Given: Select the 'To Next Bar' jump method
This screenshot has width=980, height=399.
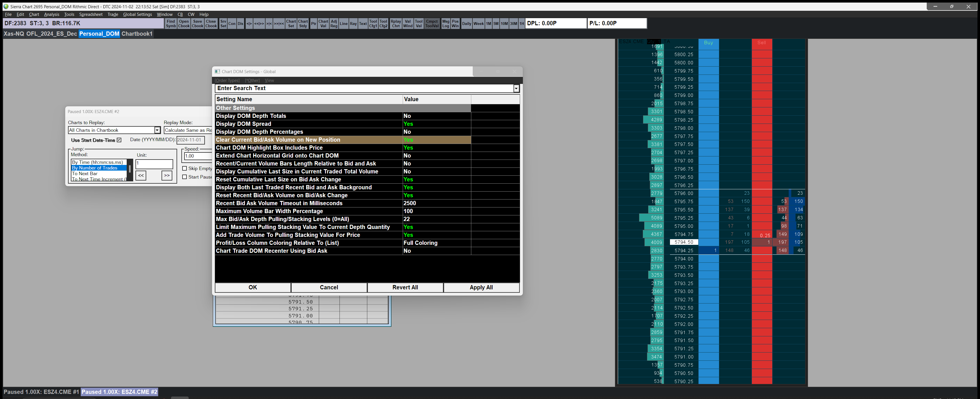Looking at the screenshot, I should click(x=85, y=173).
